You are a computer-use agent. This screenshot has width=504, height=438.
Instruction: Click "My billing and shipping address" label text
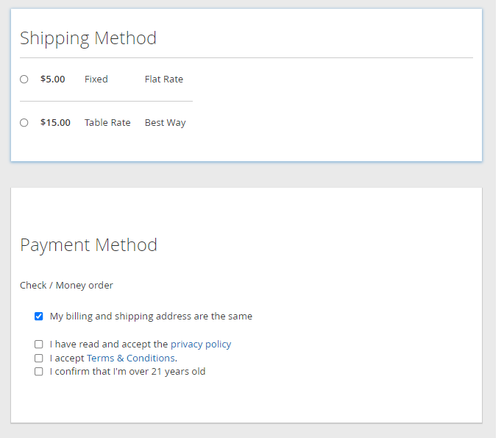[151, 317]
